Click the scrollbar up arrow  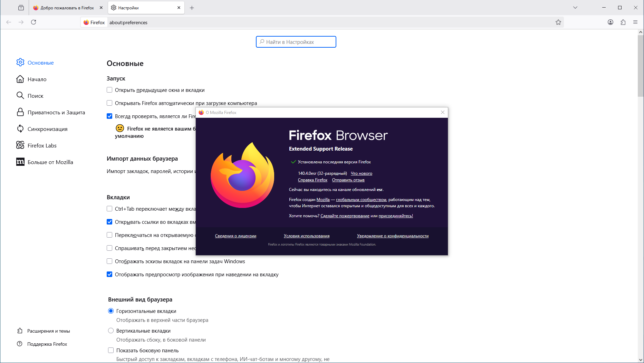641,32
